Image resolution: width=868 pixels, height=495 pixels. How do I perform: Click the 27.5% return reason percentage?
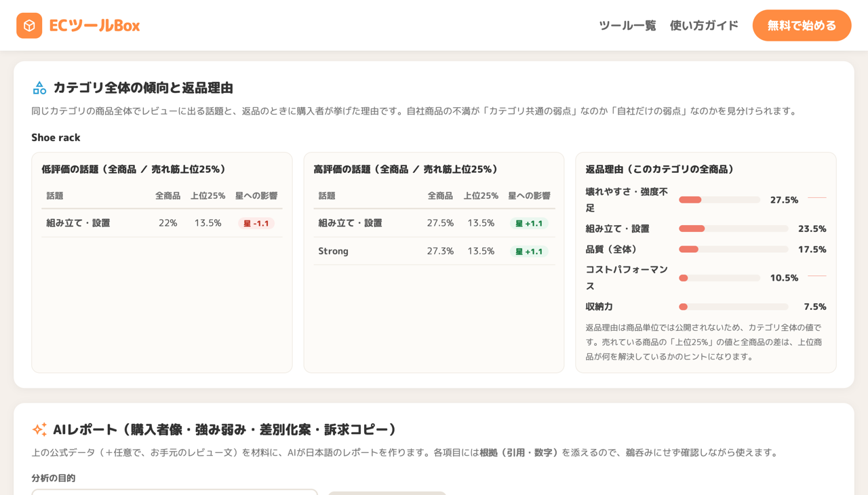pos(784,200)
